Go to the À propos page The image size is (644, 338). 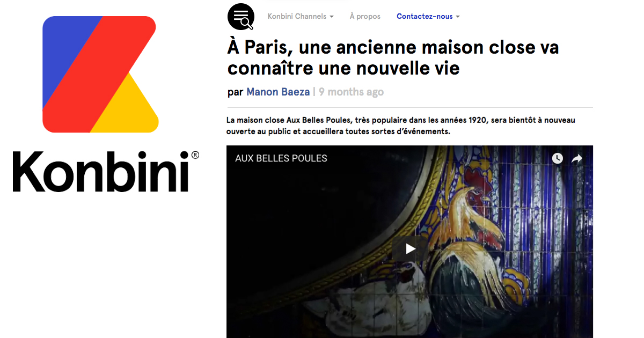coord(365,17)
